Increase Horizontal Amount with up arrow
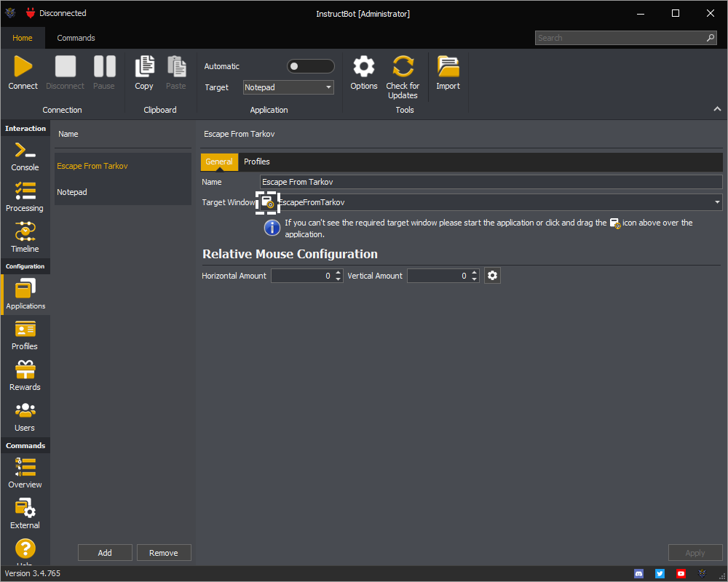 point(339,273)
